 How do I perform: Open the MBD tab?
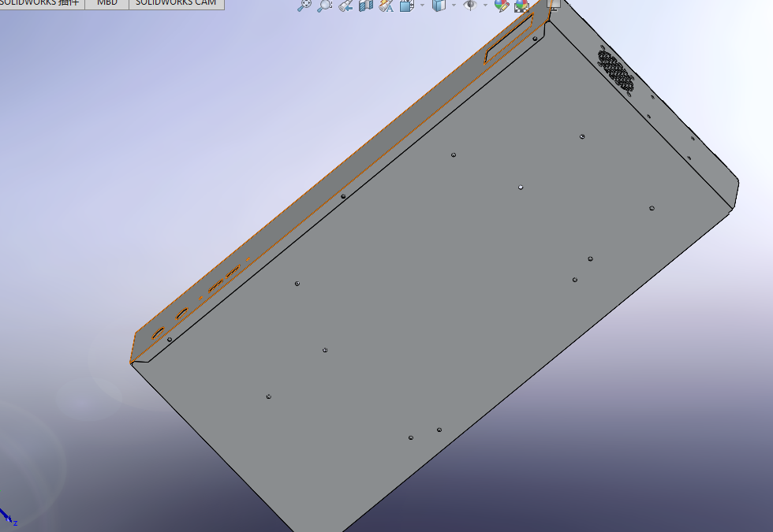(107, 3)
